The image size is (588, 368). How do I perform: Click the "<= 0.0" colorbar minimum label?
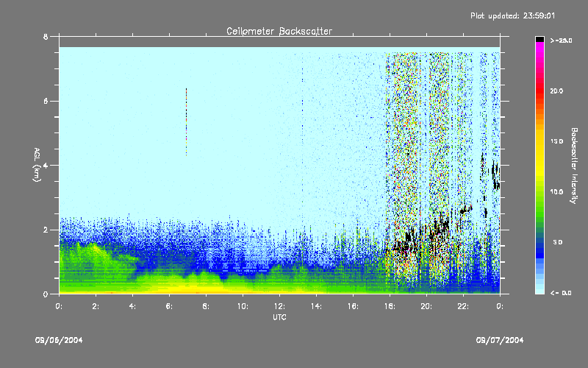(561, 293)
